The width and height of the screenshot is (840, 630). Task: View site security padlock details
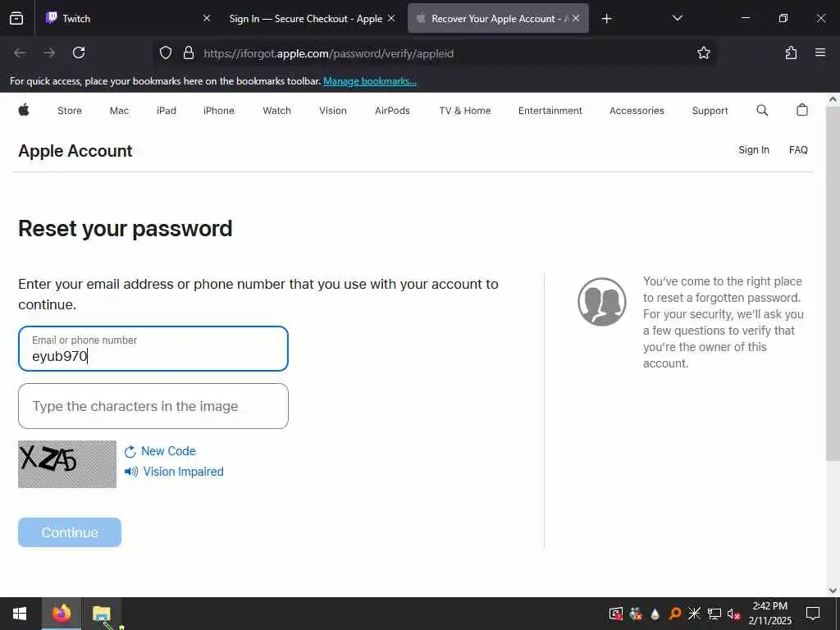pyautogui.click(x=188, y=52)
